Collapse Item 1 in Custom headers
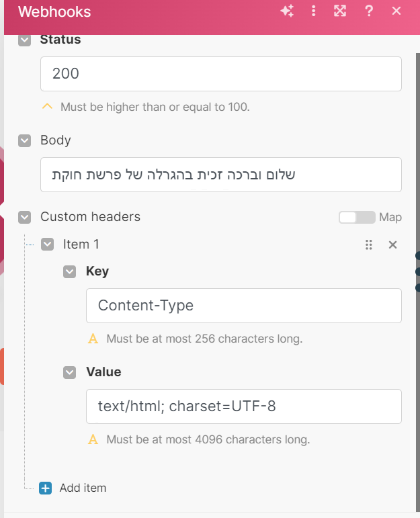Image resolution: width=420 pixels, height=518 pixels. coord(48,245)
